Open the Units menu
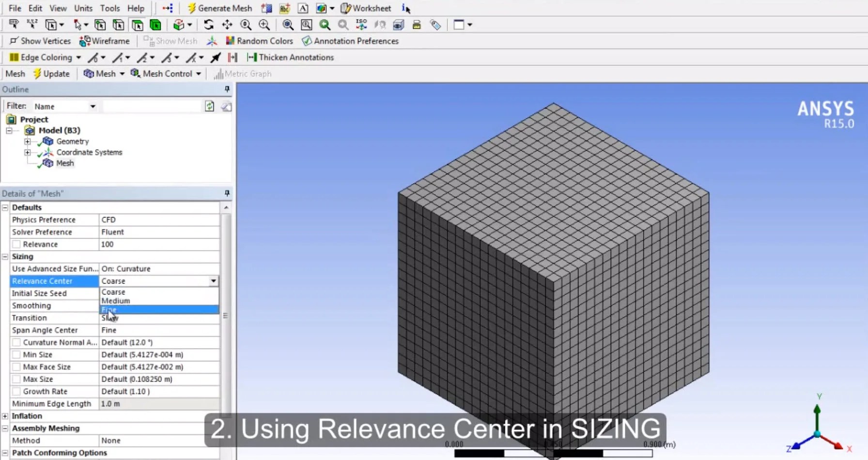This screenshot has width=868, height=460. point(83,8)
